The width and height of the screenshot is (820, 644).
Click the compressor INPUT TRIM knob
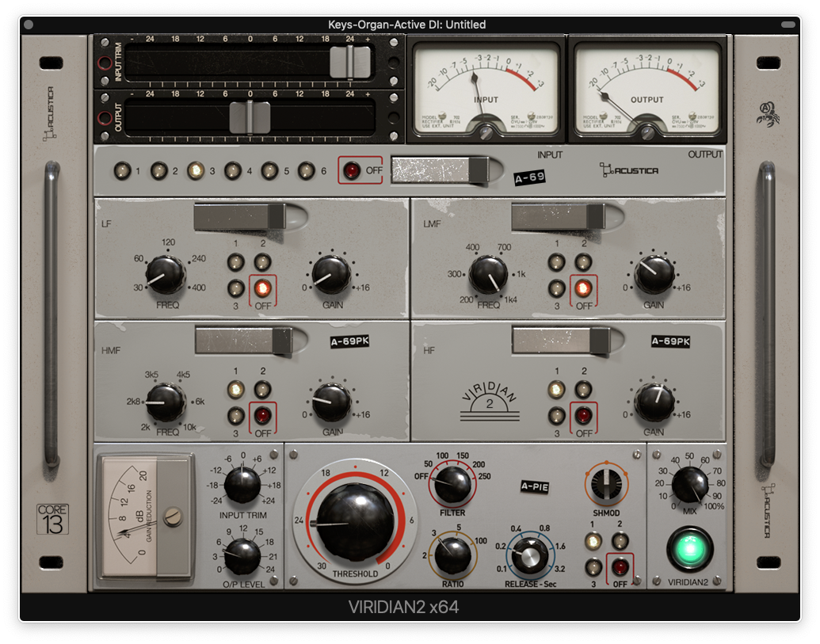click(242, 485)
